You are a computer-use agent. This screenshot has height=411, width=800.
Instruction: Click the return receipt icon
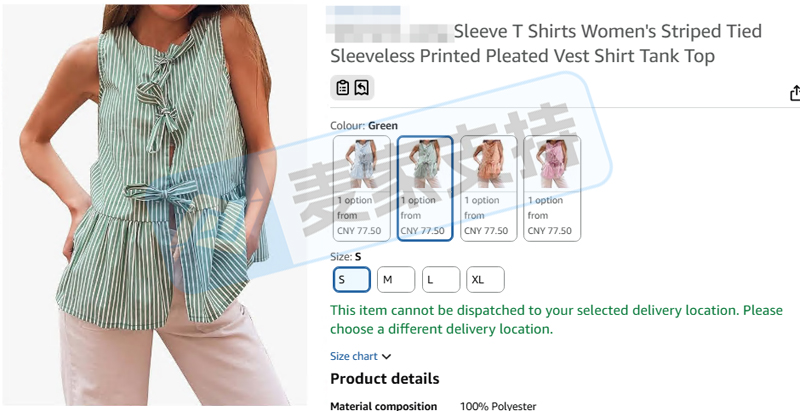click(x=362, y=88)
